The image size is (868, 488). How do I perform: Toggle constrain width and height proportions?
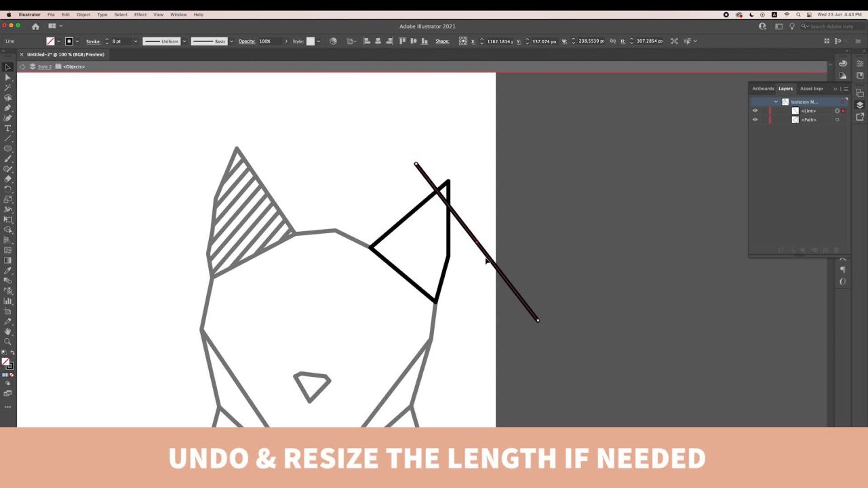tap(613, 41)
